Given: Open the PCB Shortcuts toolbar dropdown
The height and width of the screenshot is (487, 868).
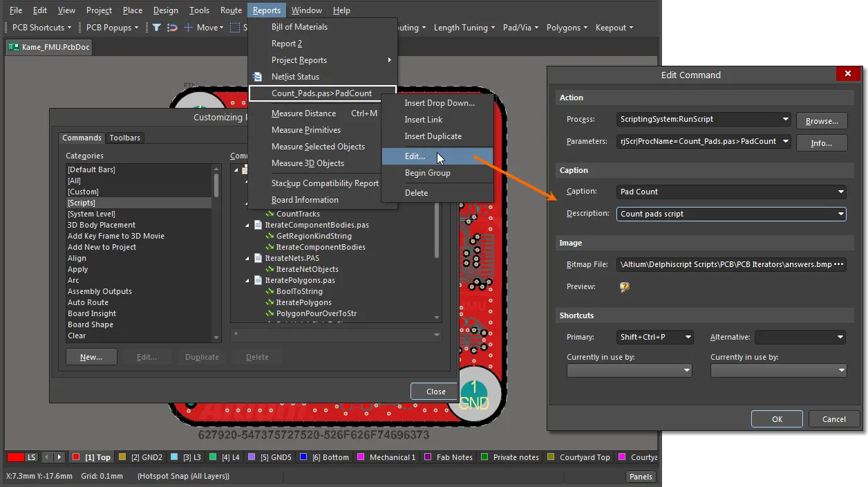Looking at the screenshot, I should point(69,28).
